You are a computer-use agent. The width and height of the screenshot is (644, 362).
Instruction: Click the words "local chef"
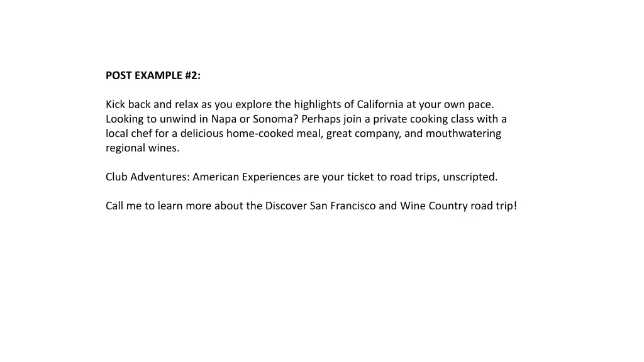tap(128, 133)
